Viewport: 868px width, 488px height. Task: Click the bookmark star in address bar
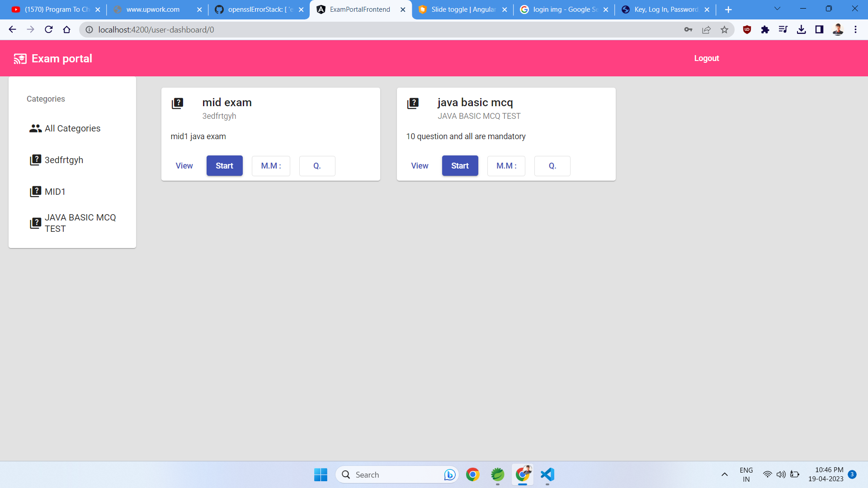point(725,29)
